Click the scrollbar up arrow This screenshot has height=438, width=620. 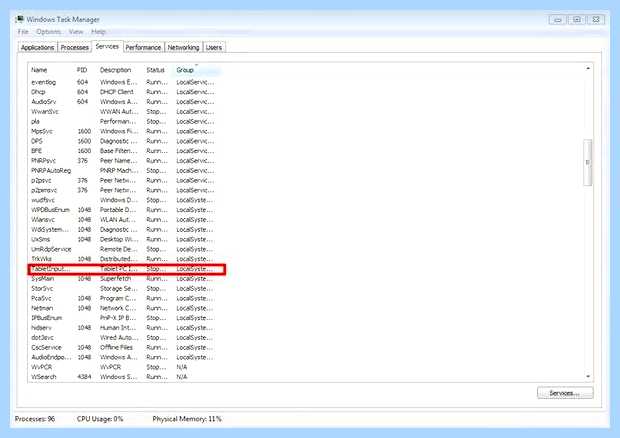588,68
